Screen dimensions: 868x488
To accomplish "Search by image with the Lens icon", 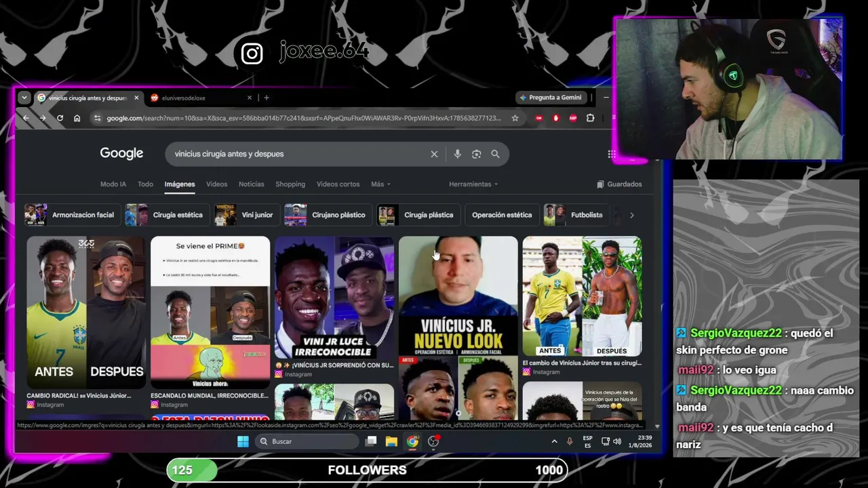I will [476, 154].
